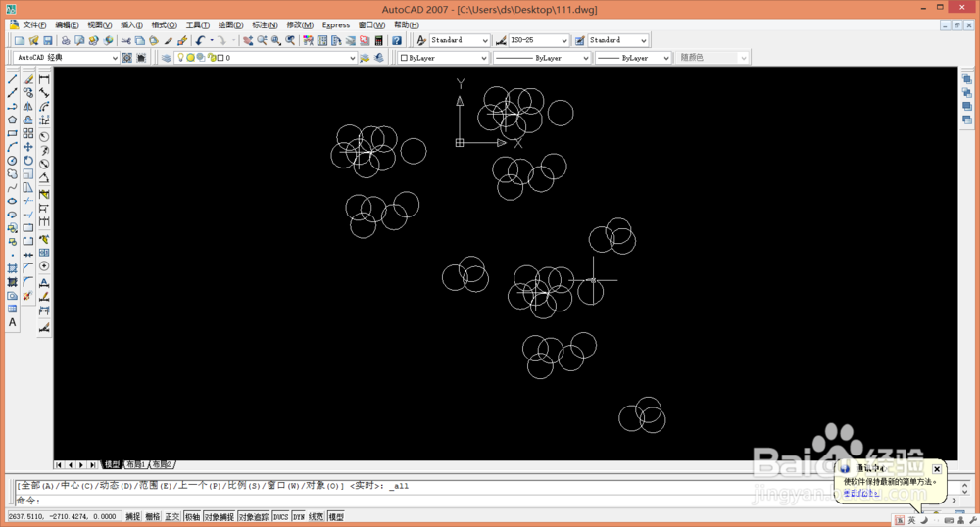Select the Rectangle draw tool
Viewport: 980px width, 527px height.
coord(12,133)
